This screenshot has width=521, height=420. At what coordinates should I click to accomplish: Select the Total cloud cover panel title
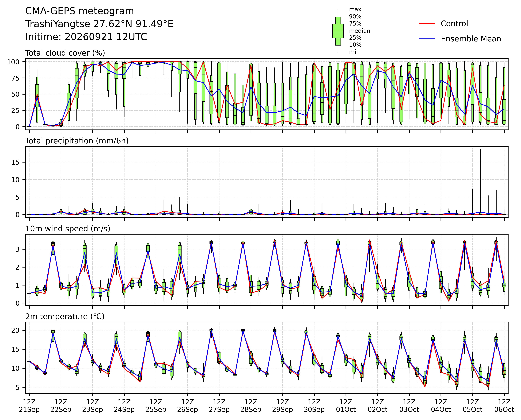click(x=65, y=53)
